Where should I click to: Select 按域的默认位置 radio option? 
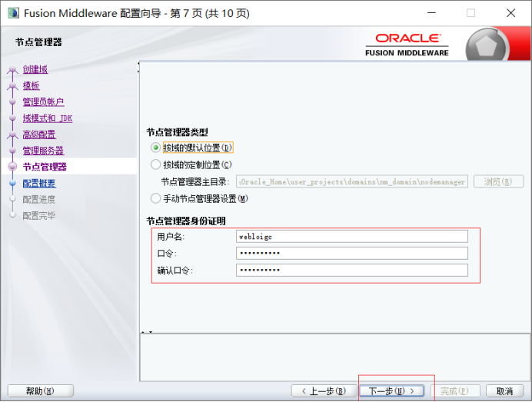pyautogui.click(x=156, y=148)
